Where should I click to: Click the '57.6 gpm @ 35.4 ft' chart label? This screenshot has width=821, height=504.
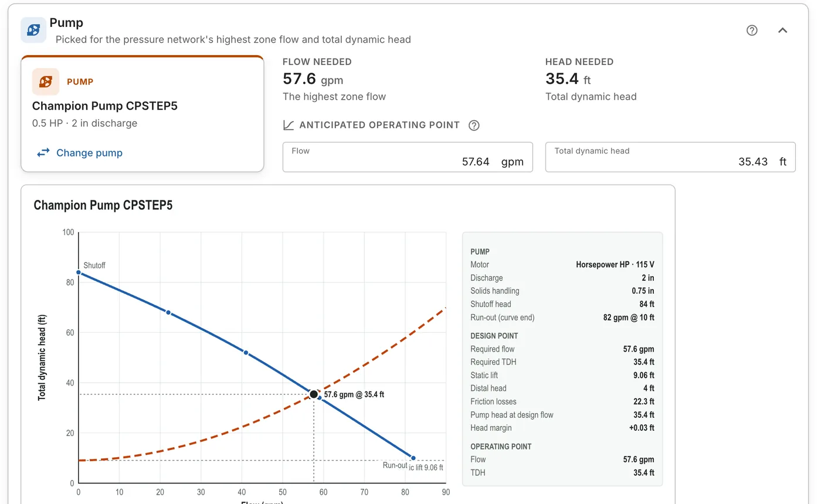click(x=354, y=395)
